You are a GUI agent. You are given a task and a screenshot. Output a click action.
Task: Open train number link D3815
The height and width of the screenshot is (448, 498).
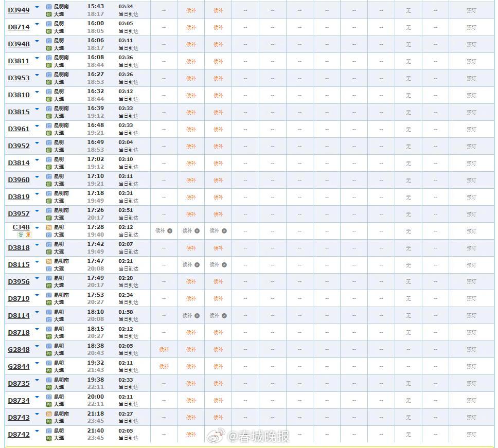coord(19,112)
